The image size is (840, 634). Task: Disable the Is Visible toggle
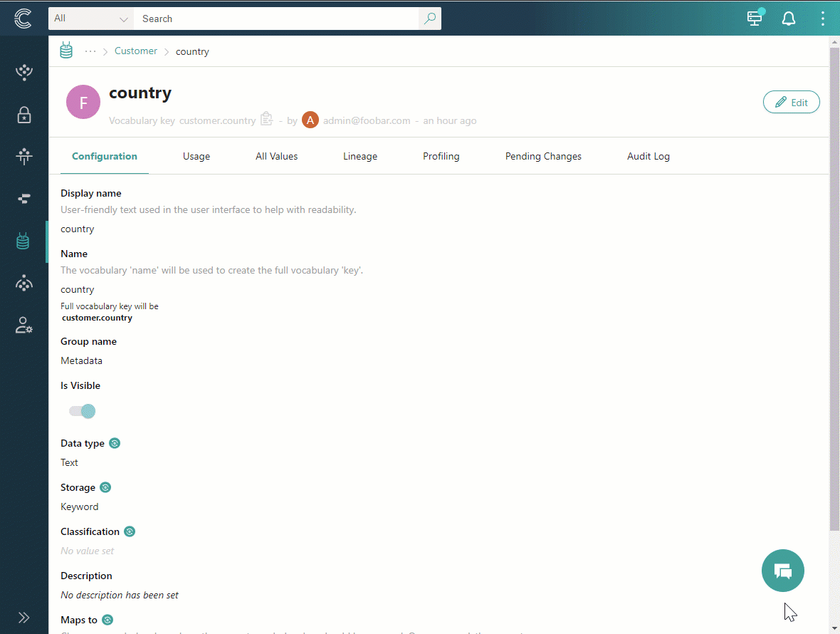(83, 411)
